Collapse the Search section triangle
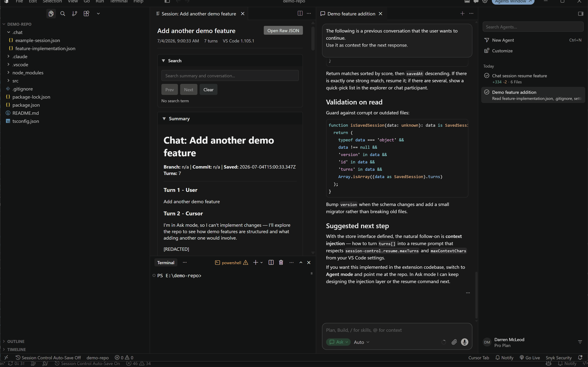 click(x=164, y=61)
